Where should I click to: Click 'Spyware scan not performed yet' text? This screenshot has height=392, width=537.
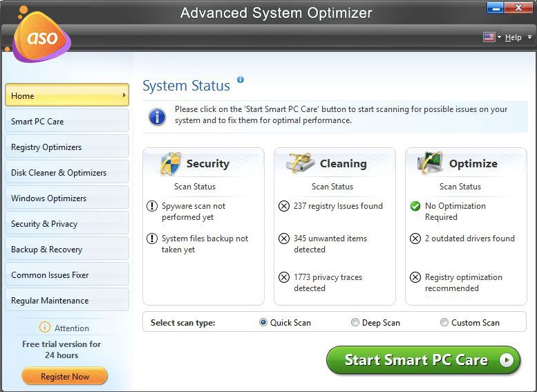pyautogui.click(x=194, y=212)
